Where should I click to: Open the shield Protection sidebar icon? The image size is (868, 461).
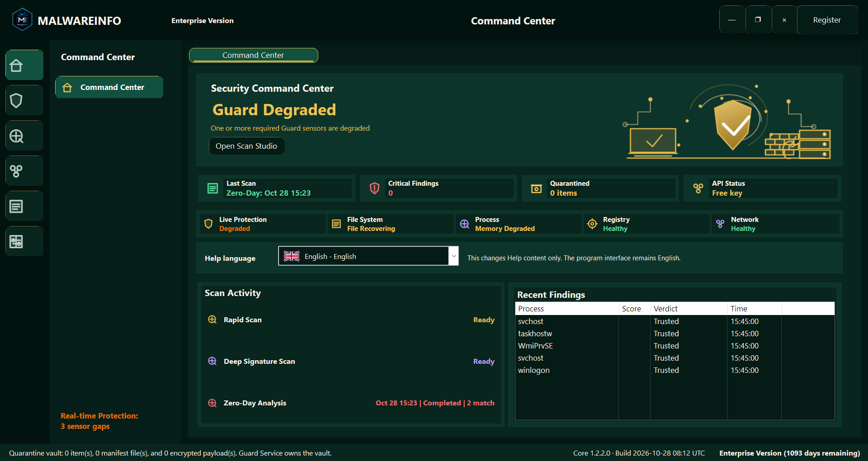(x=24, y=100)
